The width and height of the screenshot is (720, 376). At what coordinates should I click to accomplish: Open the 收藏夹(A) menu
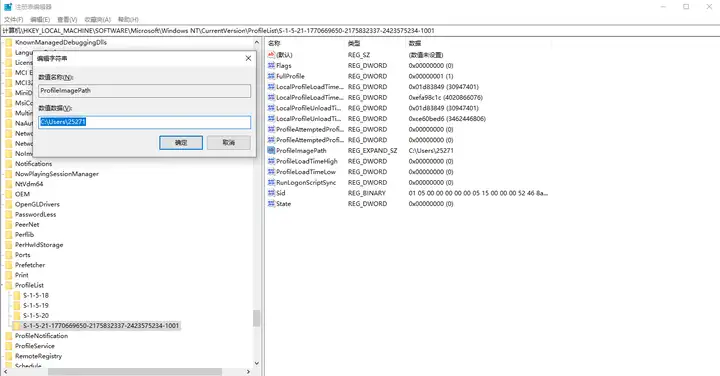(x=98, y=19)
